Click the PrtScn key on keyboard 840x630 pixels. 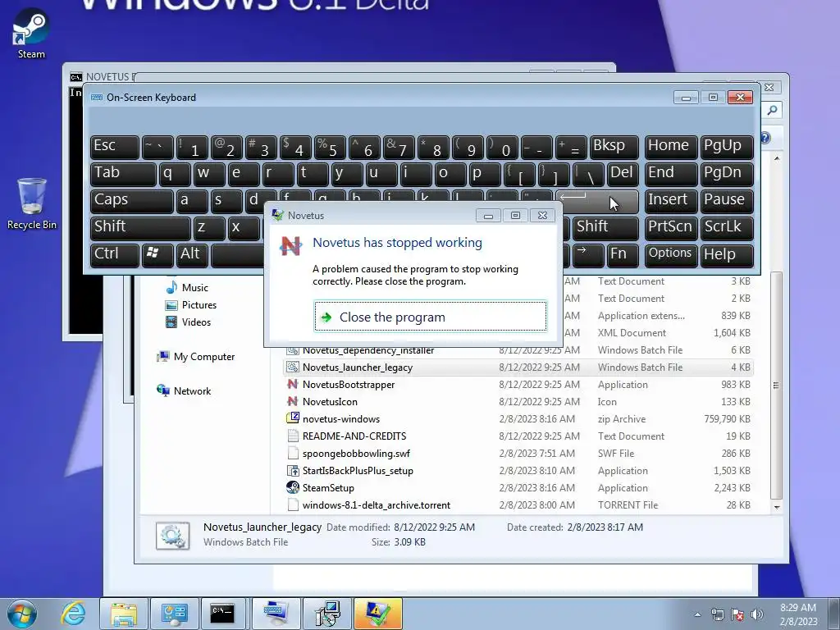[x=671, y=228]
